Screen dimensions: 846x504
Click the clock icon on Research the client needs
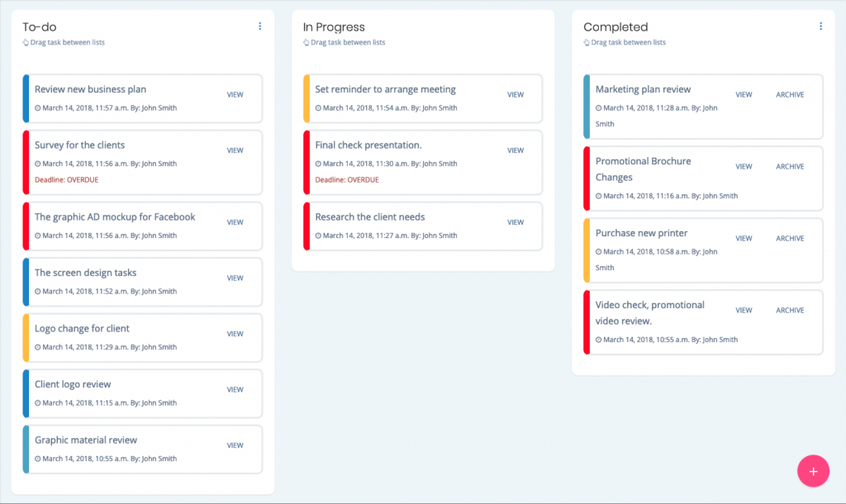(x=318, y=236)
